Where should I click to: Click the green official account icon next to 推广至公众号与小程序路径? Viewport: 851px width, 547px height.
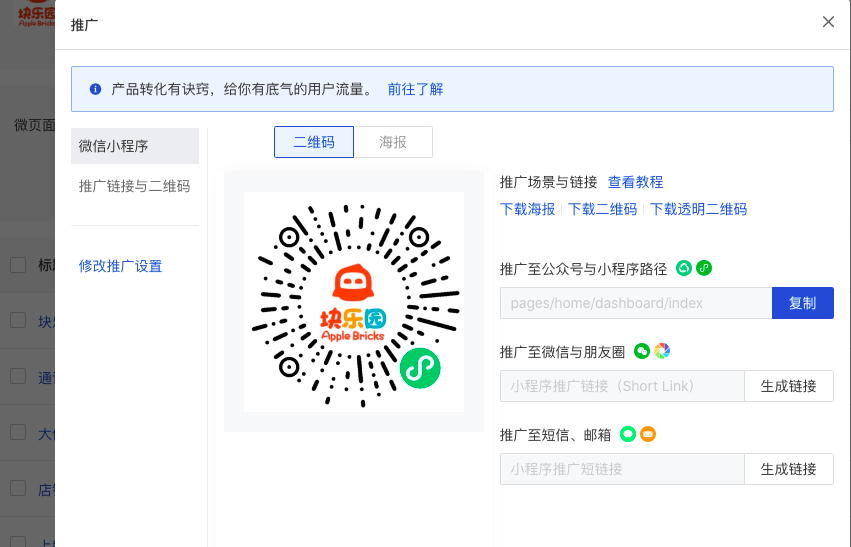tap(684, 268)
